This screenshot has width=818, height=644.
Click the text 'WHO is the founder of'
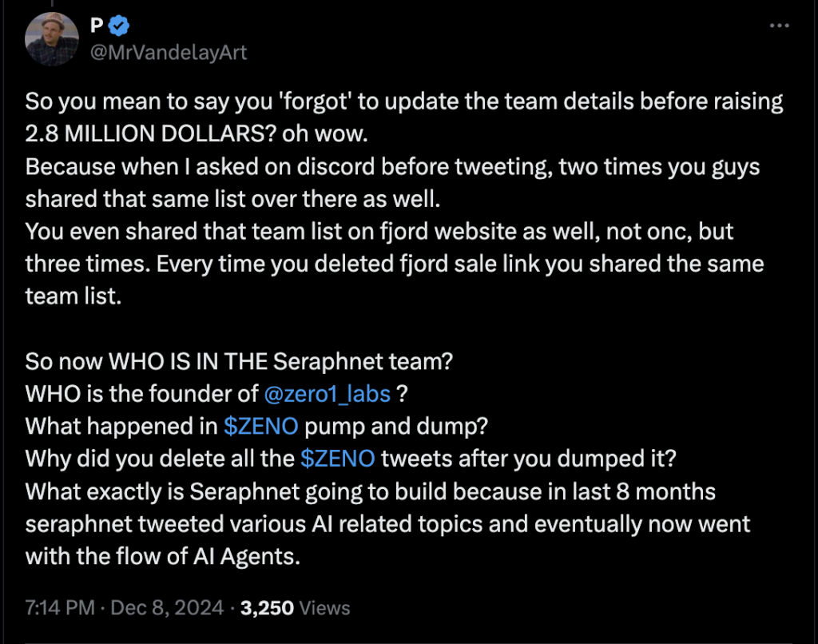tap(141, 394)
